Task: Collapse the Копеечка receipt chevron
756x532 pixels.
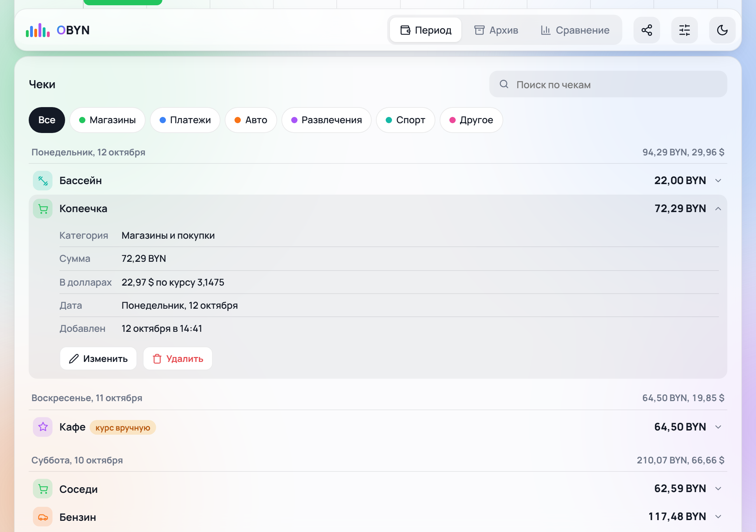Action: [718, 209]
